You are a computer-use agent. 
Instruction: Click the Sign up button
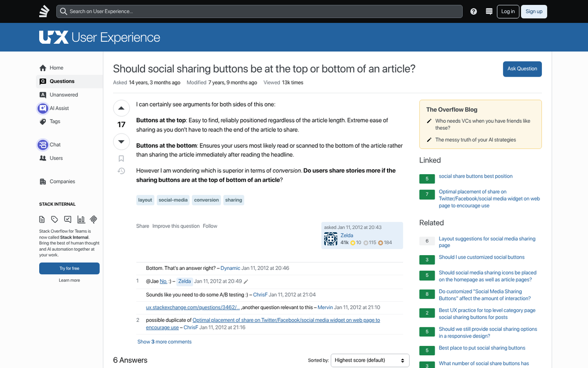(534, 11)
